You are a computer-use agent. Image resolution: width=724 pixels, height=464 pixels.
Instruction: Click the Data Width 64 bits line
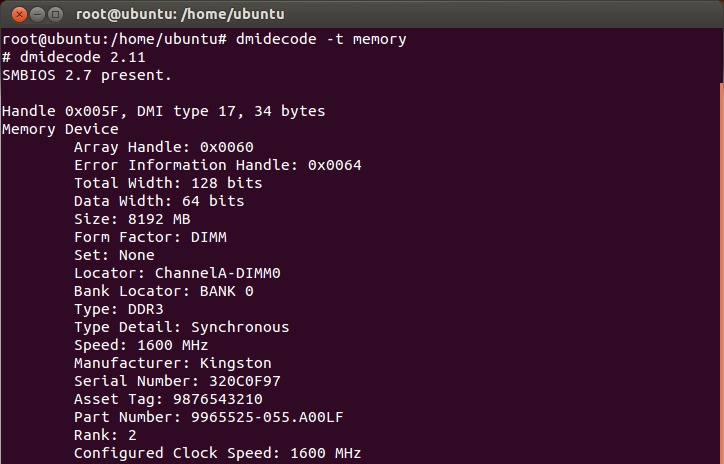pos(159,201)
